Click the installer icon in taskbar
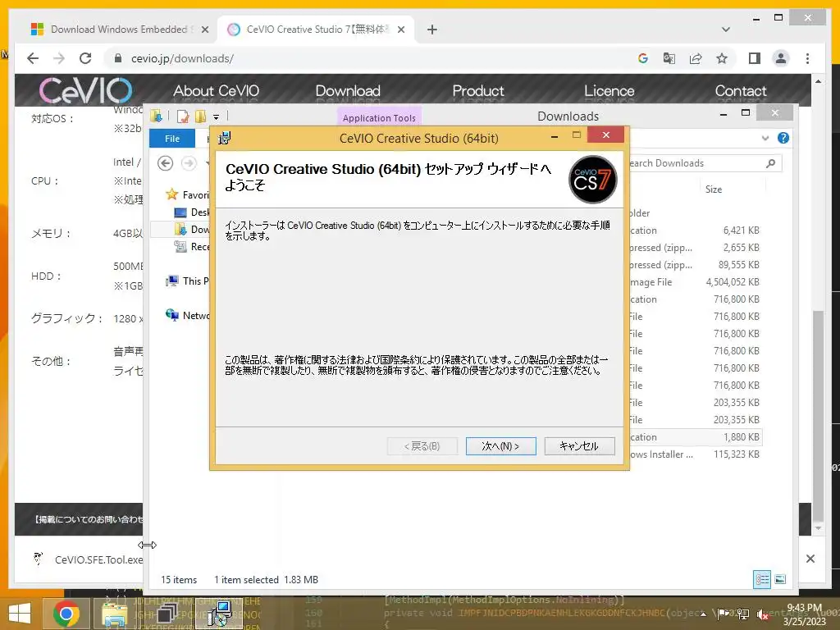This screenshot has height=630, width=840. pos(218,614)
